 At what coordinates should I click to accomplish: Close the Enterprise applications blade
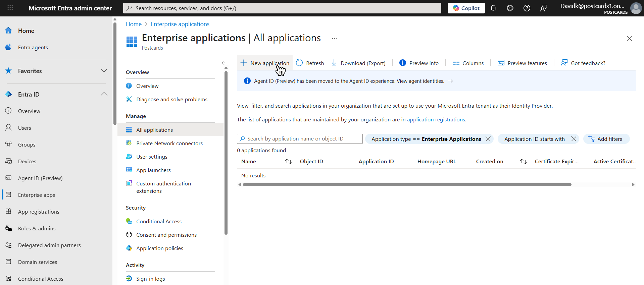[629, 38]
